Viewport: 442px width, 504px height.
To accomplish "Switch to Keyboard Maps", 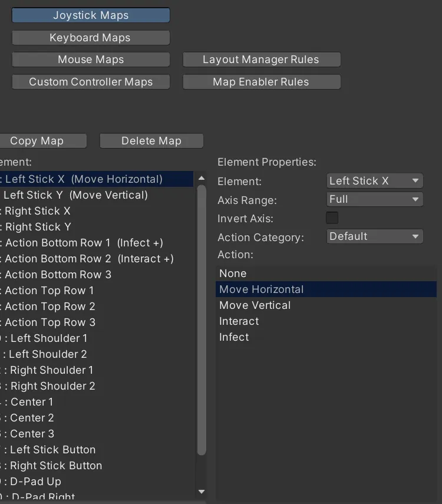I will click(x=91, y=38).
